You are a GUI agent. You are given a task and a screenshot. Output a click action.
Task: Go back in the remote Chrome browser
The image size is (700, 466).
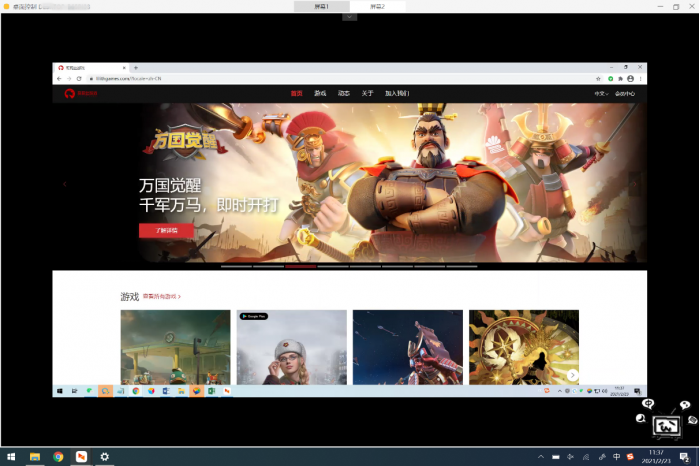tap(59, 79)
